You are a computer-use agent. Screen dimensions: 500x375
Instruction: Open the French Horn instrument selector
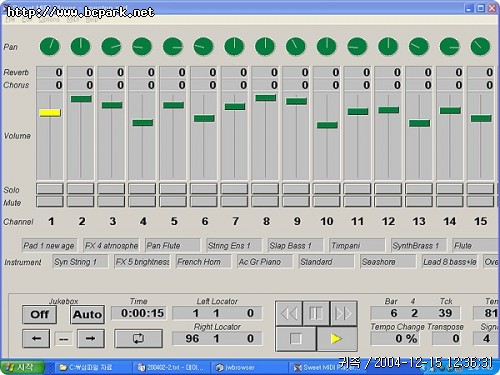[x=203, y=262]
